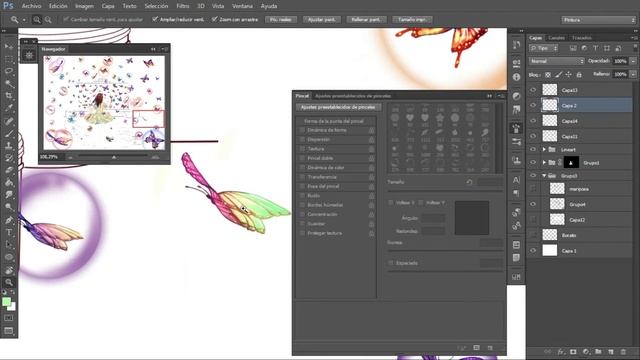Hide Lineart group visibility eye
This screenshot has width=640, height=360.
[x=533, y=149]
